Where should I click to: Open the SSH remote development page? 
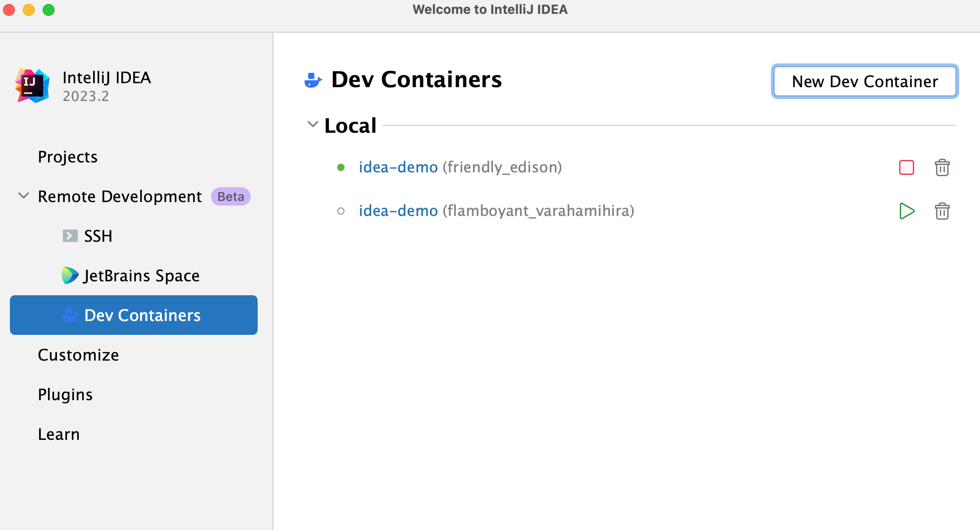(98, 236)
